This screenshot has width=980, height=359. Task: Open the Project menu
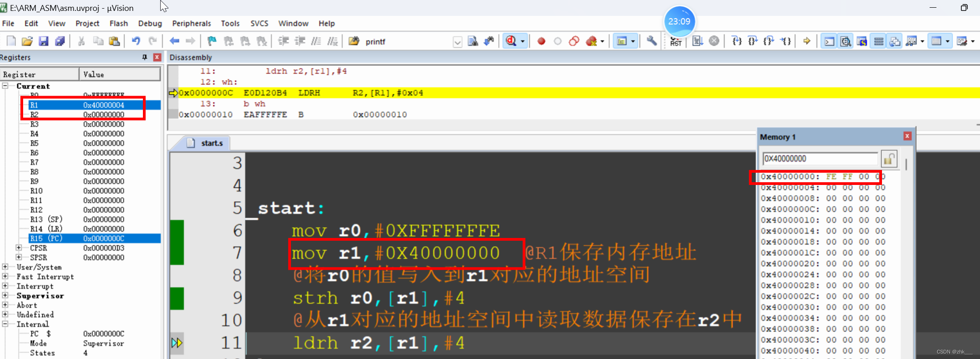(87, 24)
